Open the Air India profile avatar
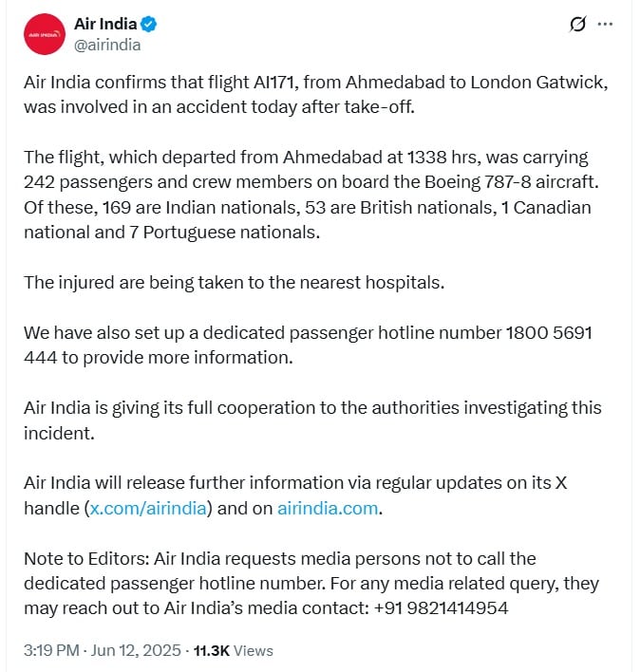640x672 pixels. [x=45, y=34]
